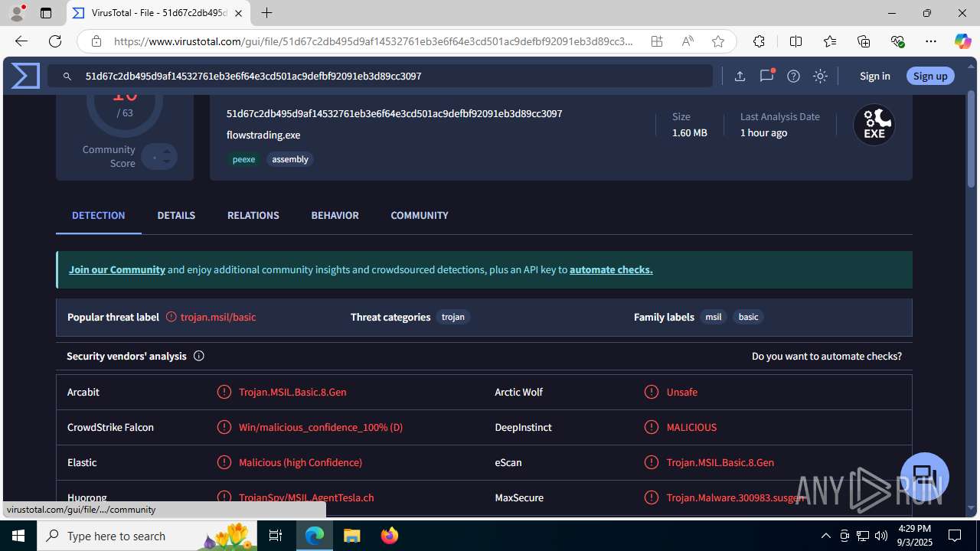980x551 pixels.
Task: Click the DeepInstinct detection warning icon
Action: point(652,427)
